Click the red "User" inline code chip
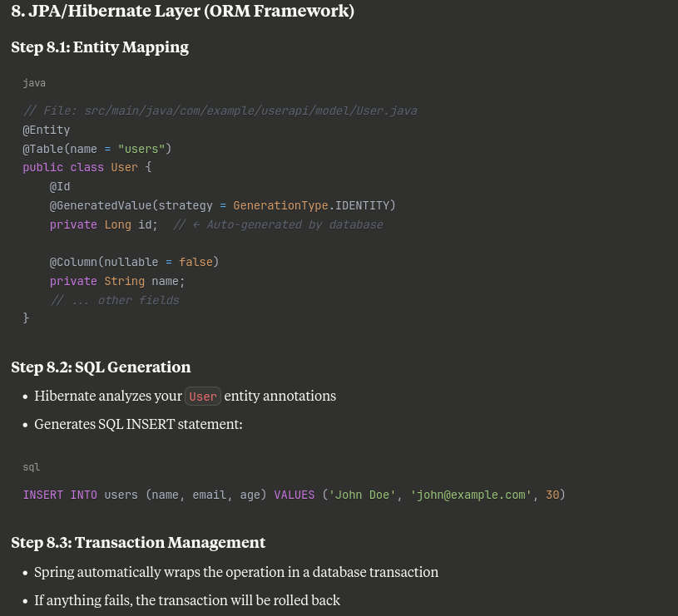The height and width of the screenshot is (616, 678). point(203,397)
